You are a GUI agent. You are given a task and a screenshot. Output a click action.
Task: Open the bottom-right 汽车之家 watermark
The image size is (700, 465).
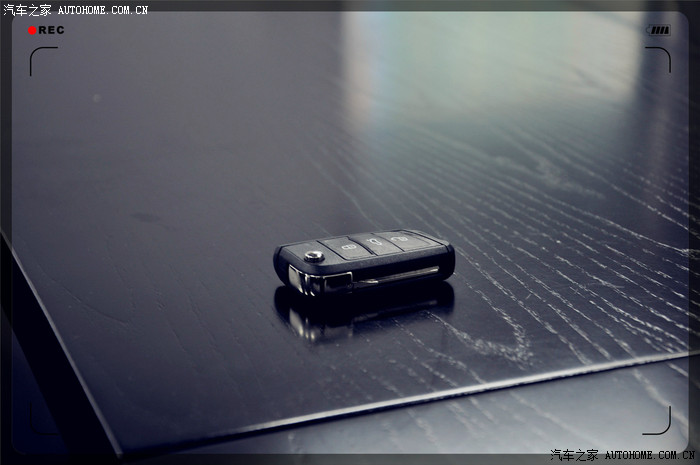[573, 455]
